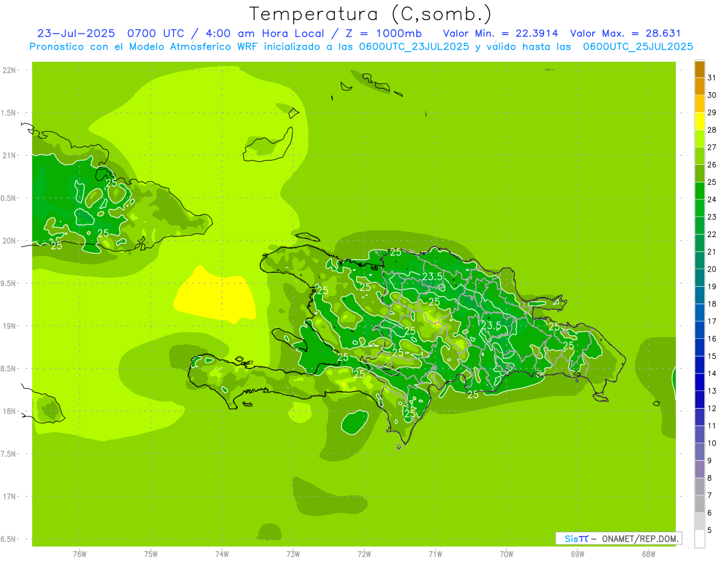Click the white swatch below legend 5
The image size is (728, 562).
click(699, 539)
